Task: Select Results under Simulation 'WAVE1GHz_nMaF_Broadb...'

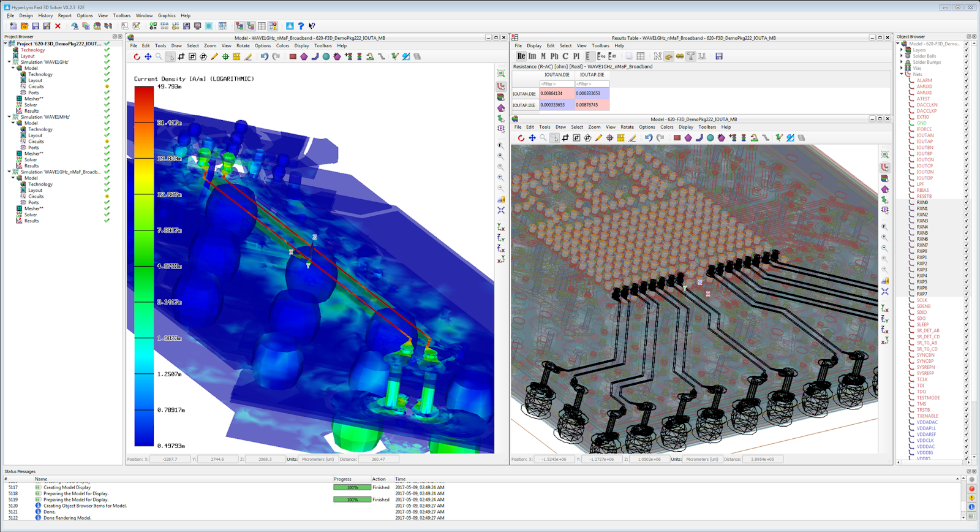Action: click(31, 221)
